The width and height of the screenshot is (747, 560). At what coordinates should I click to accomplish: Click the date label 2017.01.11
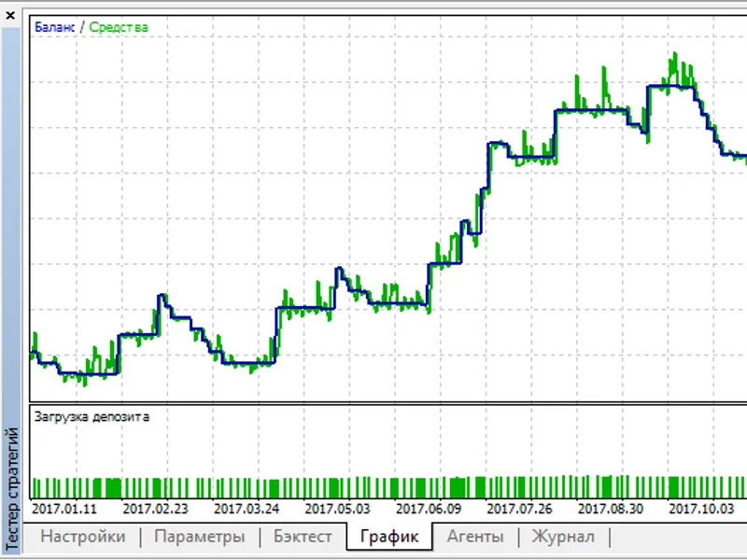tap(64, 509)
